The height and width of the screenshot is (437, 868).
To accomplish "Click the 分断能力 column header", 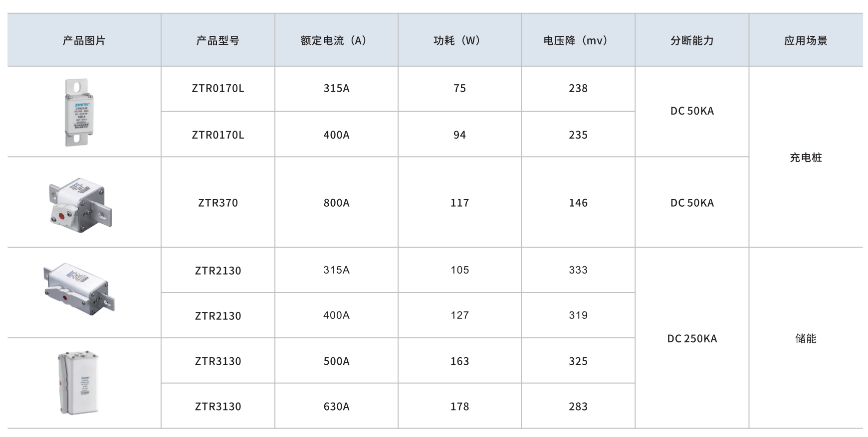I will (692, 41).
